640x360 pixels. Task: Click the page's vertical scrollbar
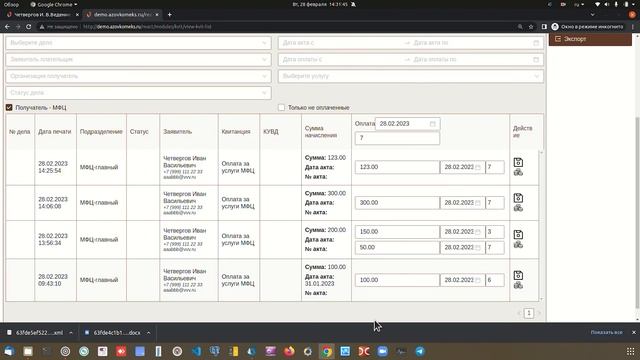point(638,212)
